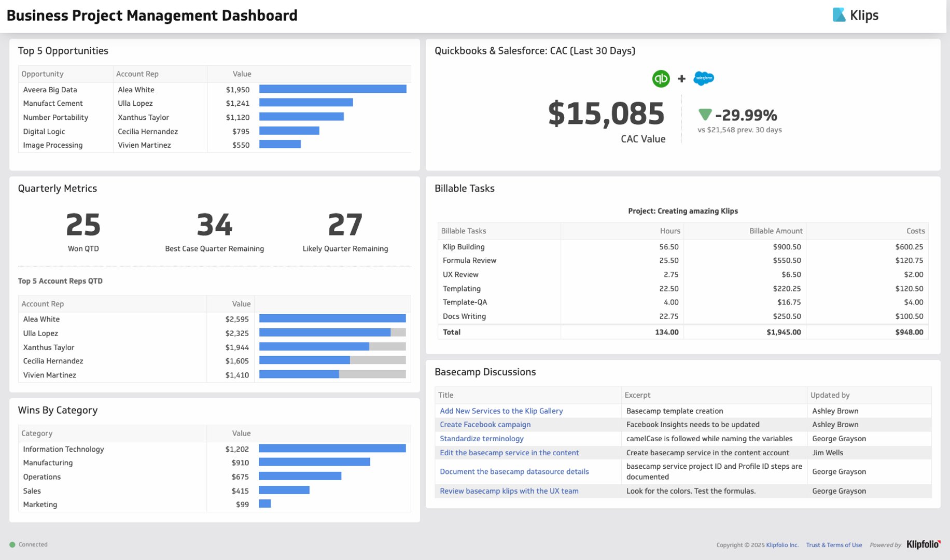Click the 34 Best Case Quarter Remaining metric
950x560 pixels.
pyautogui.click(x=215, y=225)
